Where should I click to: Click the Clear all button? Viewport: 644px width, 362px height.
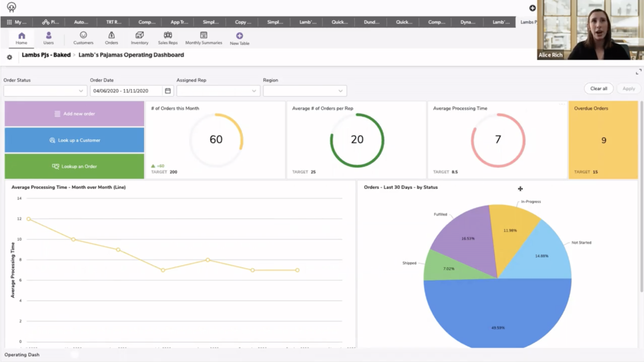(599, 88)
